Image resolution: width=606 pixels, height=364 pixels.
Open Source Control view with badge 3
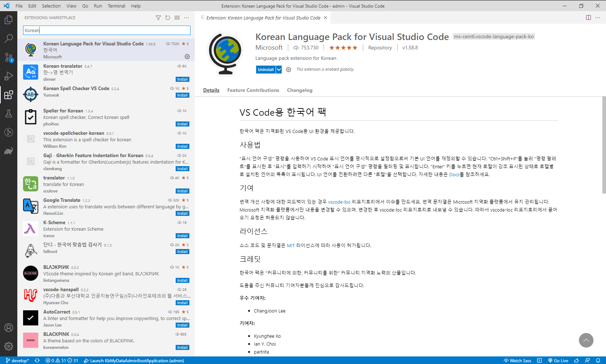[x=9, y=57]
